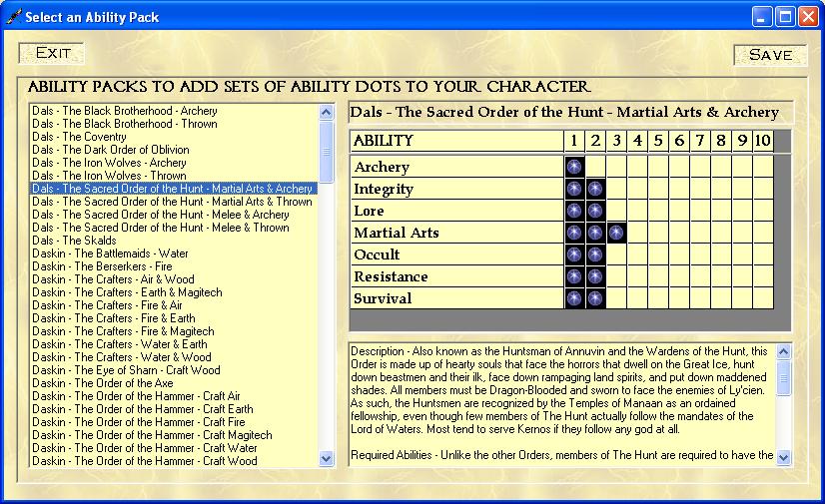Screen dimensions: 825x504
Task: Click the Integrity ability name cell
Action: click(457, 189)
